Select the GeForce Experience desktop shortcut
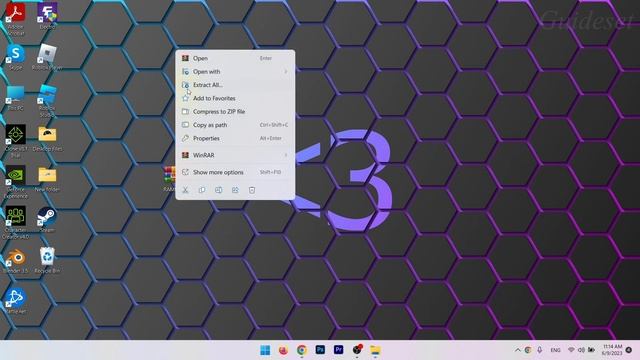This screenshot has width=640, height=360. [x=16, y=182]
